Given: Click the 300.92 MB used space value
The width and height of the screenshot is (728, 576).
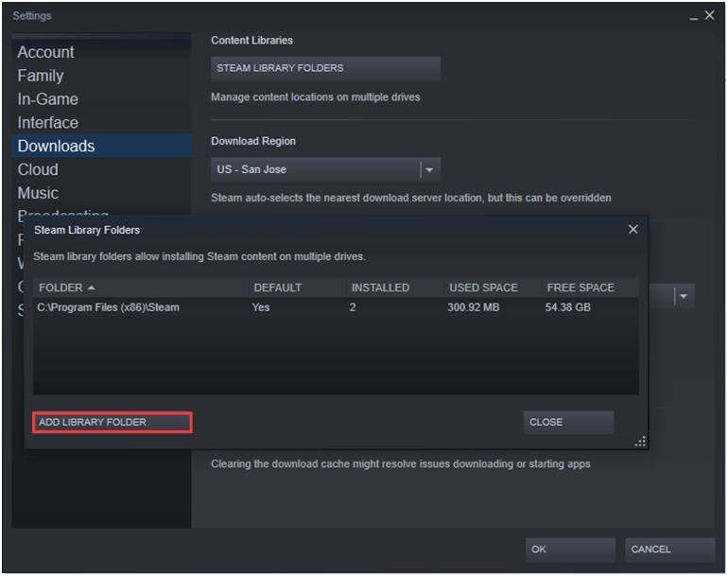Looking at the screenshot, I should click(473, 307).
